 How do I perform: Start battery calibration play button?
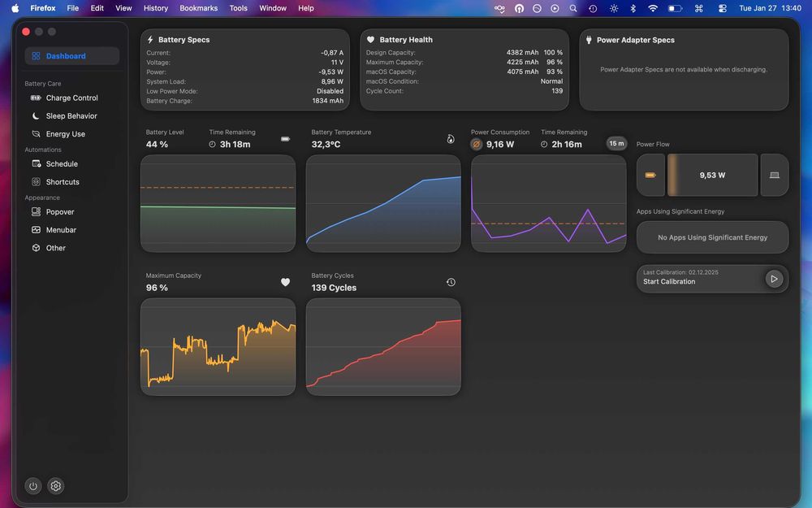coord(774,279)
